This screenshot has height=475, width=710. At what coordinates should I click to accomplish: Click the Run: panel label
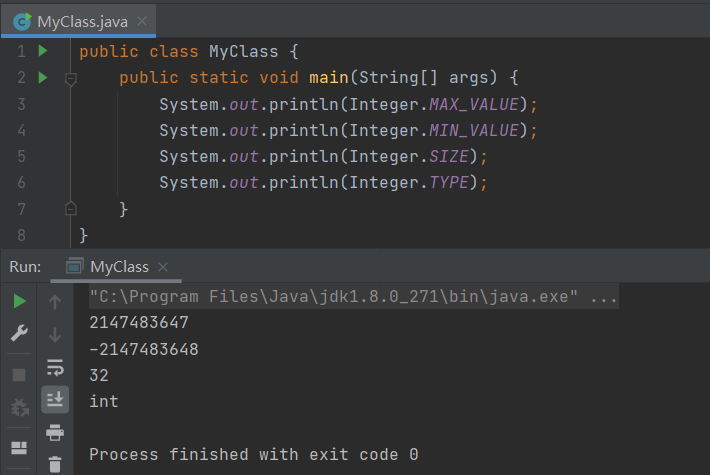(x=25, y=267)
